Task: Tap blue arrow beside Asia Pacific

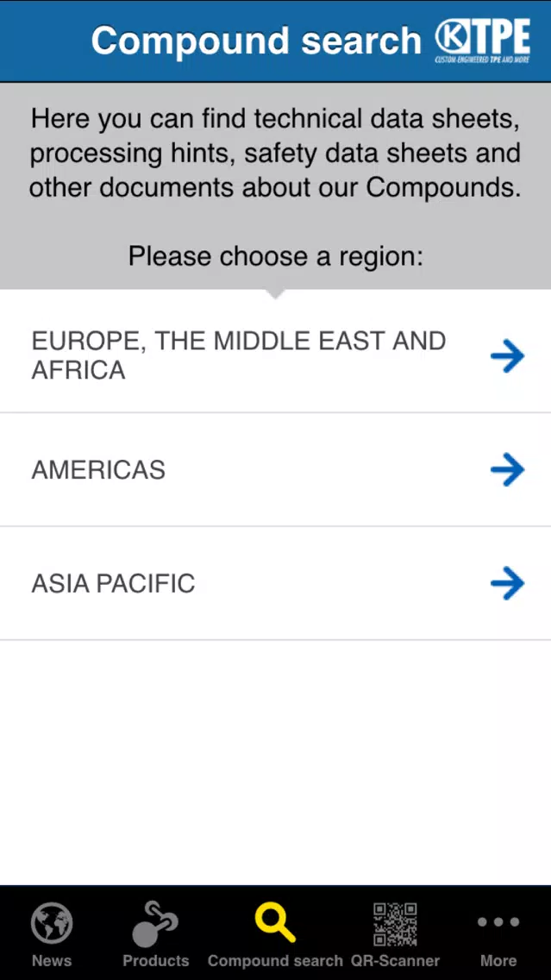Action: 507,584
